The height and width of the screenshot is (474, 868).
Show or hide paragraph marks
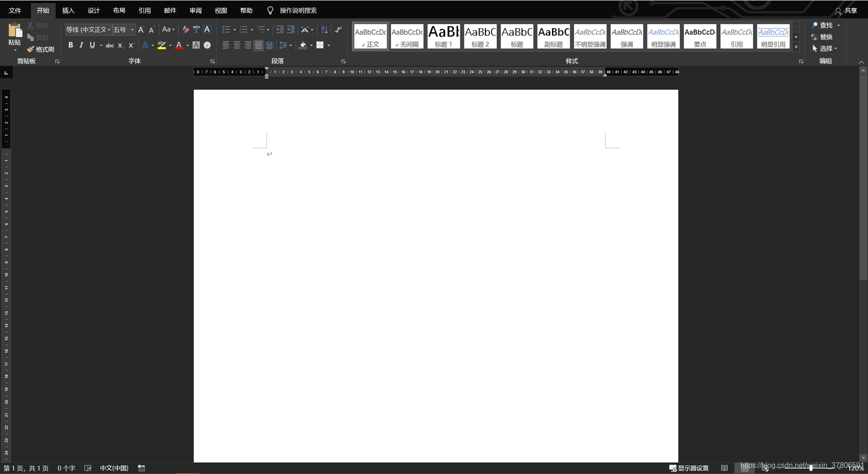tap(338, 30)
